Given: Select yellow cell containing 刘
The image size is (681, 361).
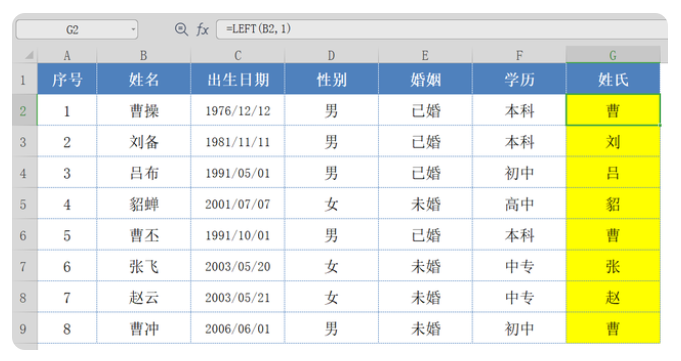Looking at the screenshot, I should tap(613, 142).
